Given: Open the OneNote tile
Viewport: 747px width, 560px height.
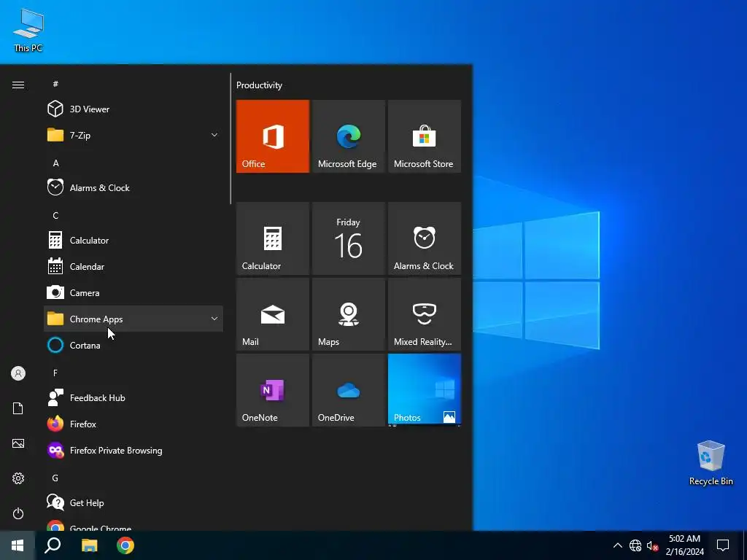Looking at the screenshot, I should click(x=273, y=390).
